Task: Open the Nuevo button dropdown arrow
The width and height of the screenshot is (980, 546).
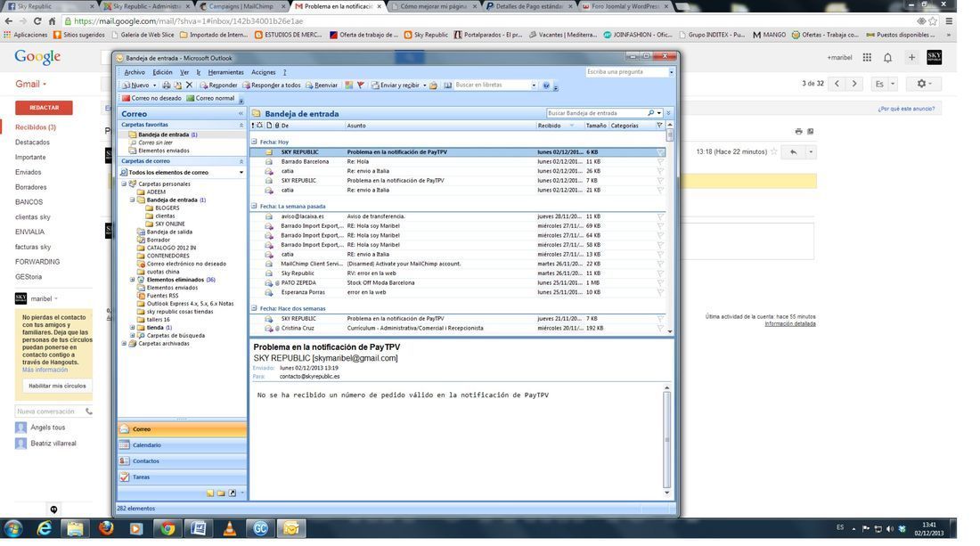Action: (x=154, y=85)
